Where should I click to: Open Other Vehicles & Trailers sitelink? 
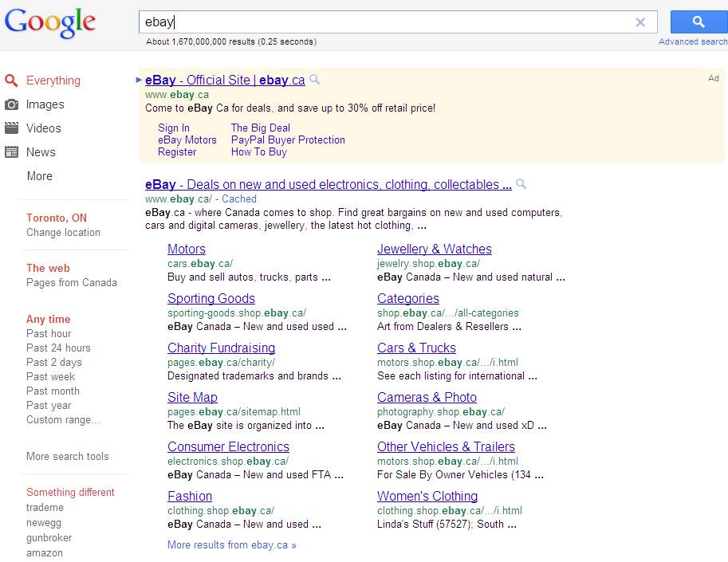[446, 446]
